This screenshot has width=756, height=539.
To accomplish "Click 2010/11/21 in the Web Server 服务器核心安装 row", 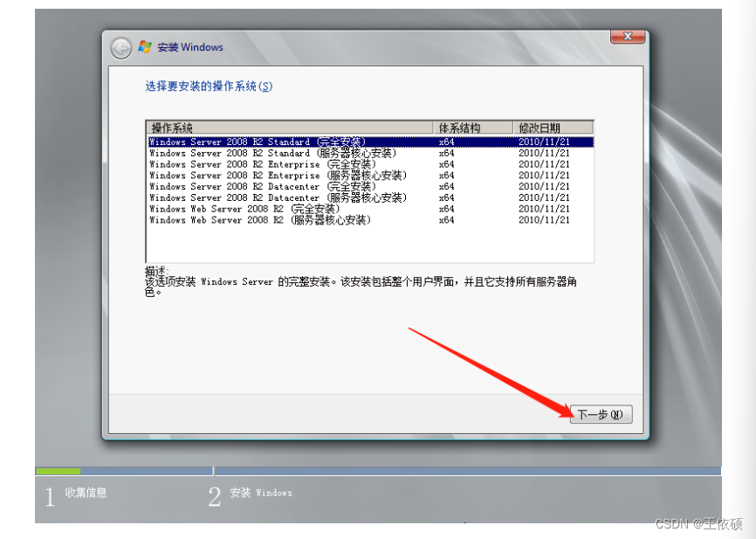I will (544, 219).
